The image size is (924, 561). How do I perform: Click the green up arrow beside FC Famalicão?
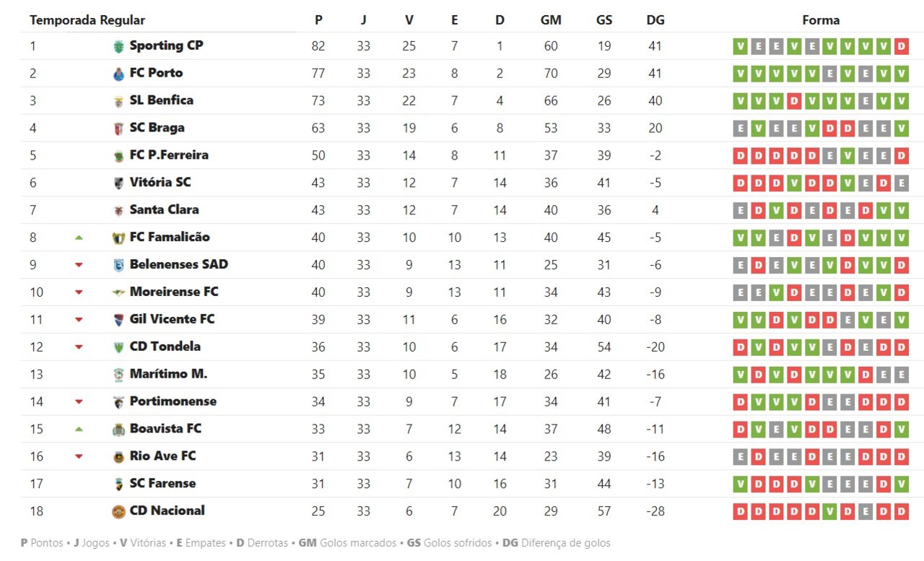(x=79, y=238)
